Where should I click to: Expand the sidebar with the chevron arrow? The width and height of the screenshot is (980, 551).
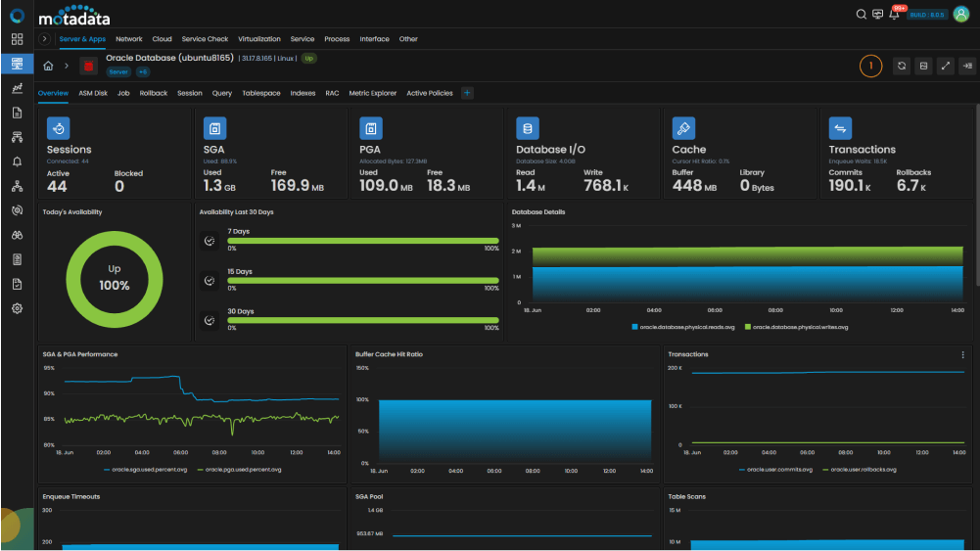click(x=44, y=39)
